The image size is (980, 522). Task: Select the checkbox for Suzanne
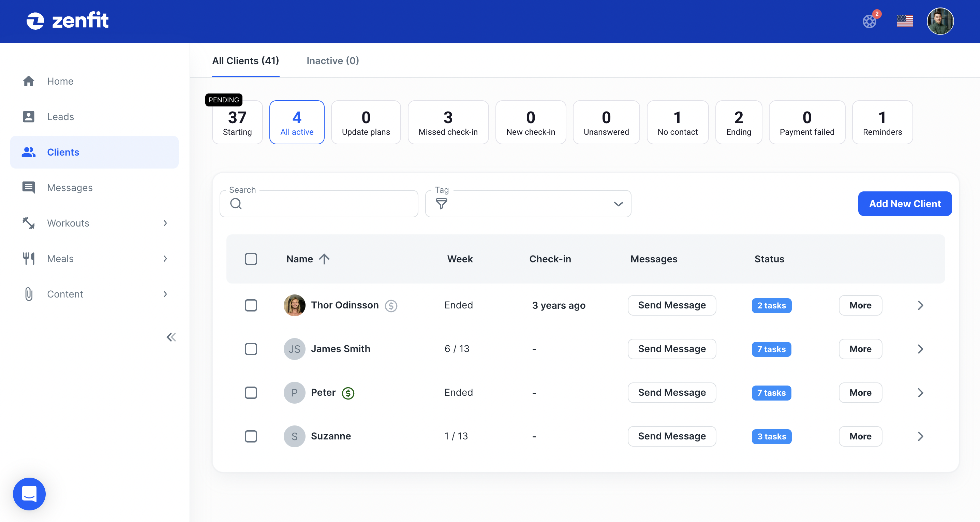click(251, 436)
